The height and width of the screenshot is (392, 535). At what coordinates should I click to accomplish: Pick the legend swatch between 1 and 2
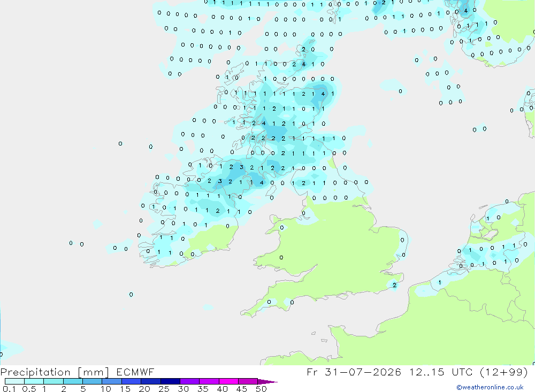point(53,381)
